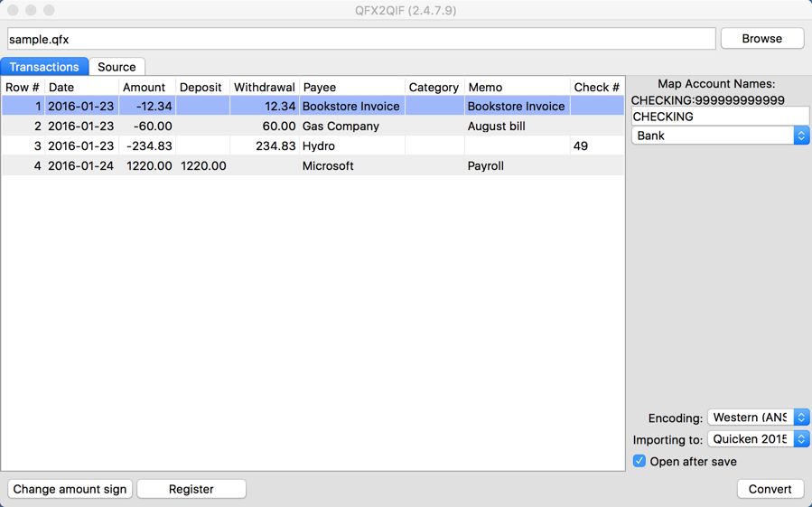This screenshot has width=812, height=507.
Task: Select the Transactions tab
Action: tap(44, 67)
